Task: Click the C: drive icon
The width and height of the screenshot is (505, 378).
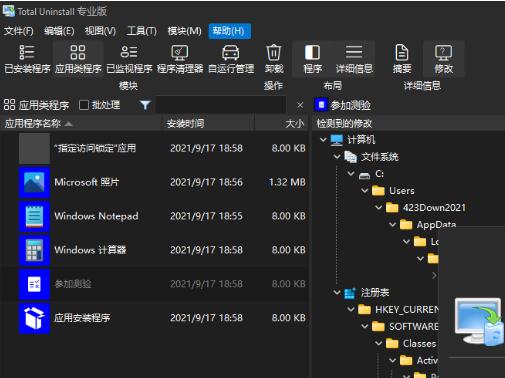Action: pos(364,175)
